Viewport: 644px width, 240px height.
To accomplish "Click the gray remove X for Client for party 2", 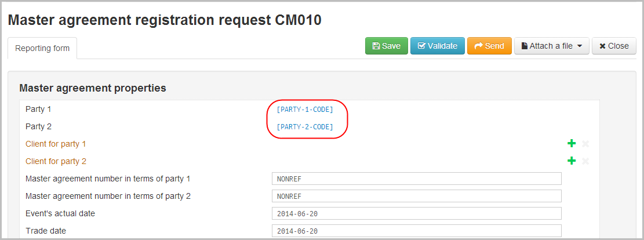I will coord(585,161).
